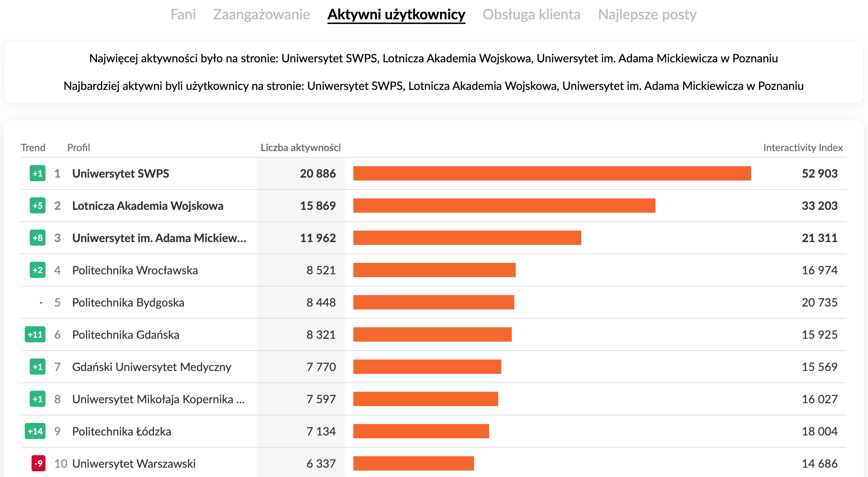868x477 pixels.
Task: Select the Obsługa klienta tab
Action: click(x=531, y=15)
